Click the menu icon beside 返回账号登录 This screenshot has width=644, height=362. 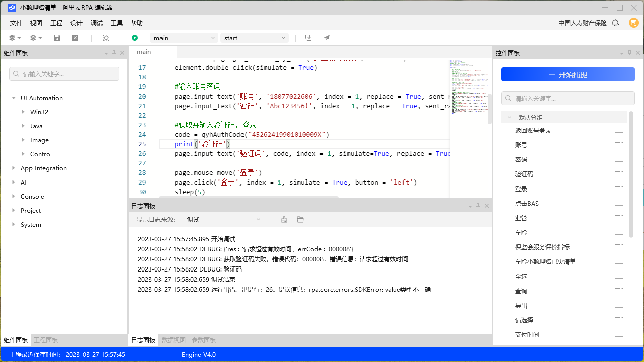(x=619, y=131)
